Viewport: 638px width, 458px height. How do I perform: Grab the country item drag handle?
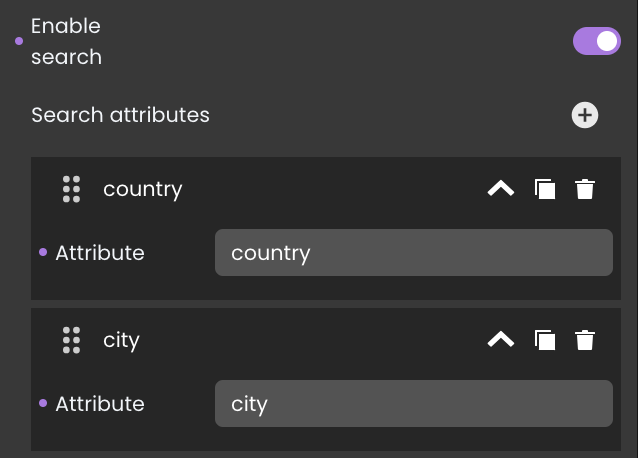(x=71, y=189)
